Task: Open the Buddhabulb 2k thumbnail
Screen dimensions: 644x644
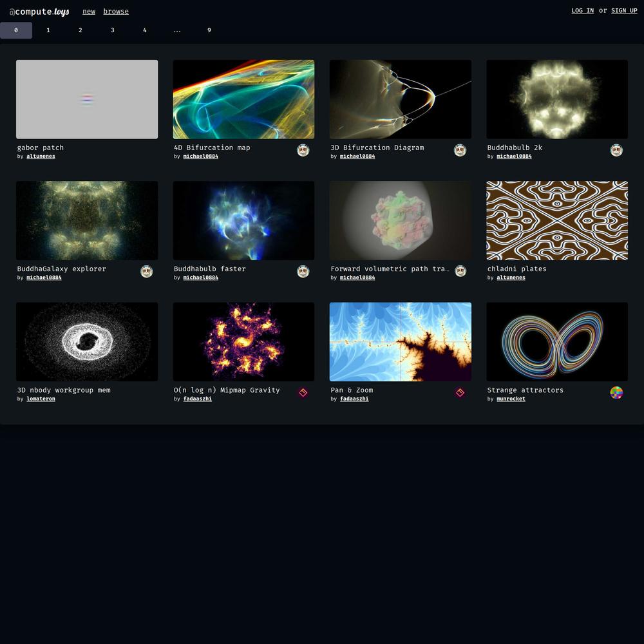Action: tap(557, 99)
